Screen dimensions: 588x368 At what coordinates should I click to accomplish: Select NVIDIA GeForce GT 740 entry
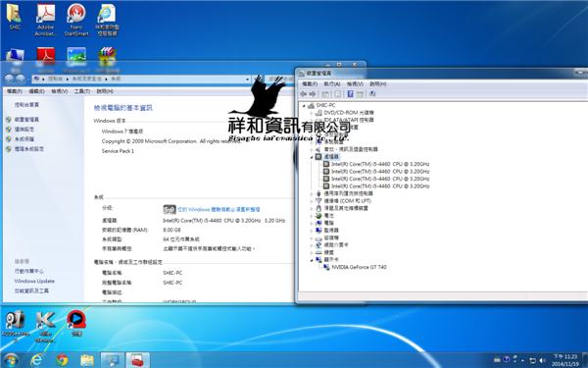[x=360, y=267]
